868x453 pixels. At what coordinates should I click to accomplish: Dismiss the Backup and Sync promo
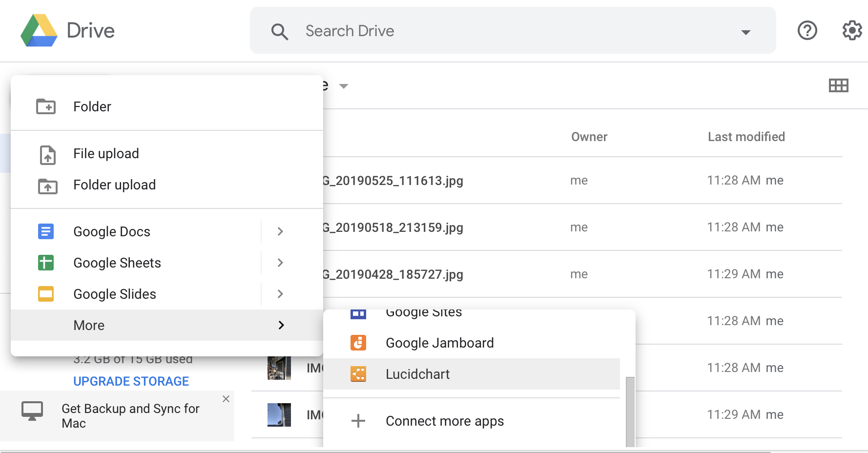(x=226, y=399)
